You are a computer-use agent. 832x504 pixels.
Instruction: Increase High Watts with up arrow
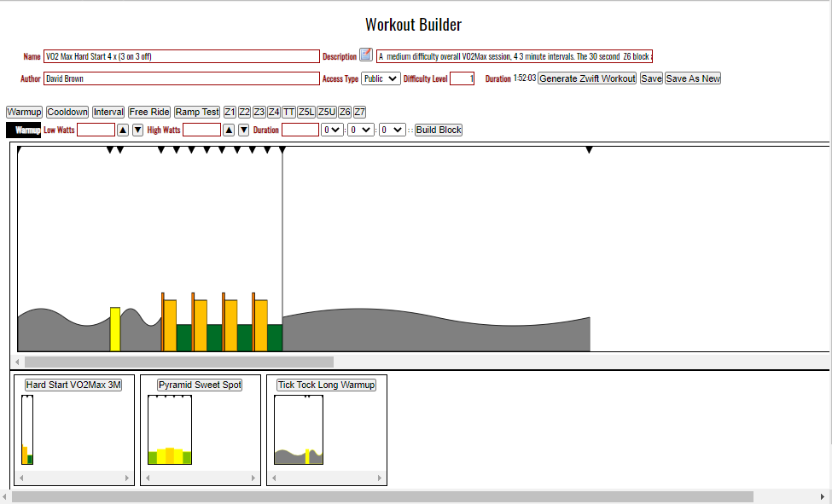pos(229,130)
